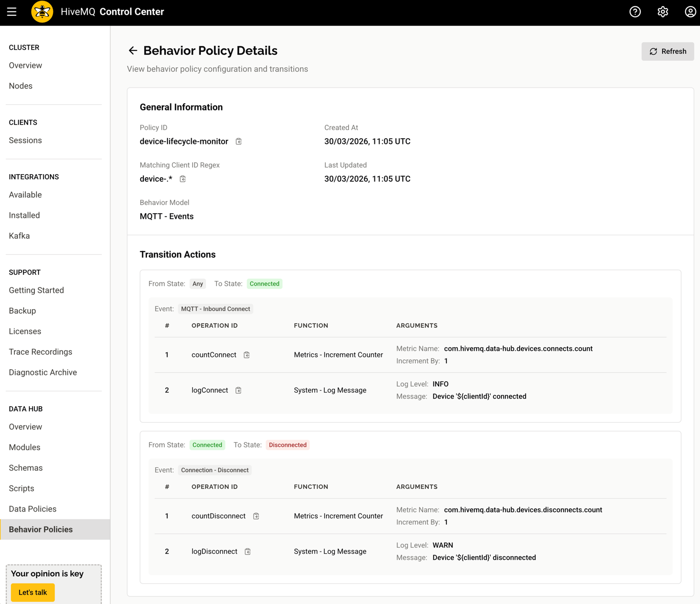Click the back arrow beside Behavior Policy Details
The height and width of the screenshot is (604, 700).
click(133, 50)
